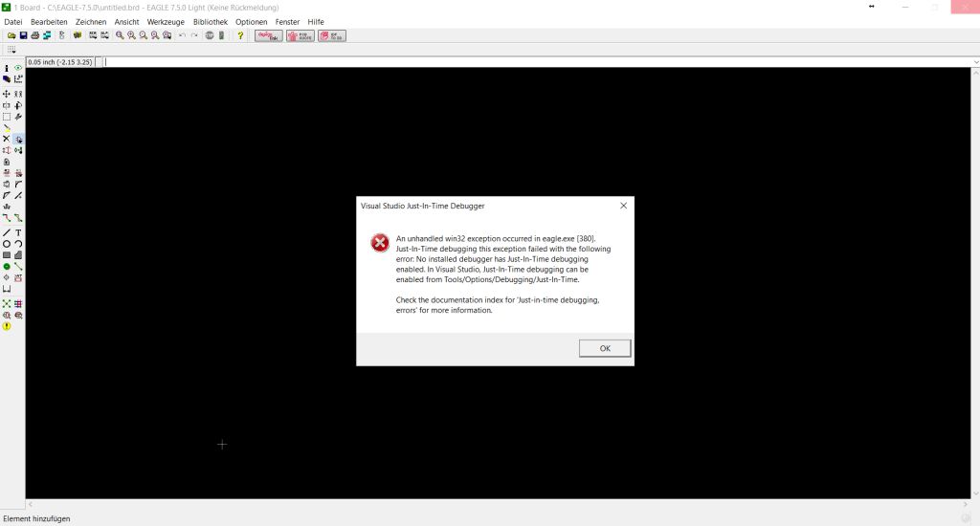This screenshot has height=526, width=980.
Task: Select the Circle tool
Action: (x=7, y=244)
